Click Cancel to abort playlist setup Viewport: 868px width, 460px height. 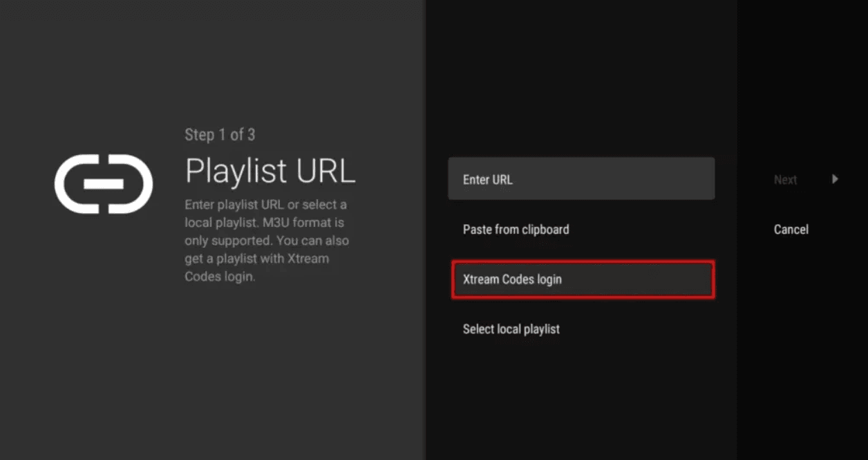(791, 229)
